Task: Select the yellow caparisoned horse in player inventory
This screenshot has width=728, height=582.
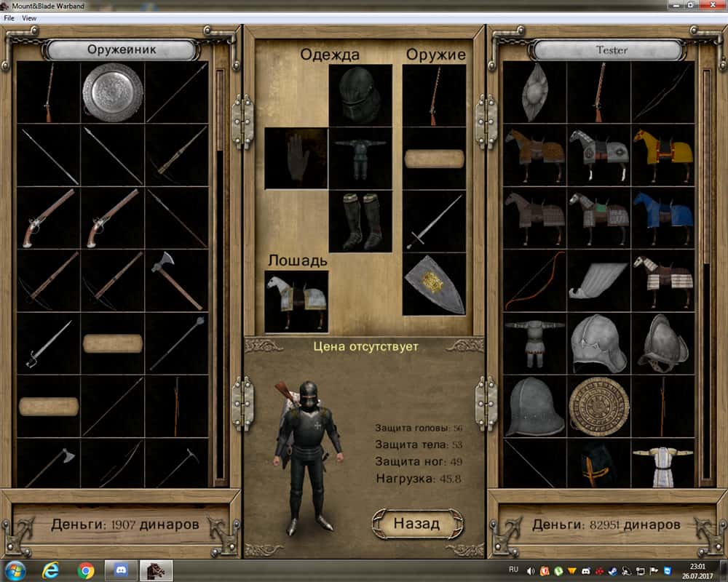Action: 662,155
